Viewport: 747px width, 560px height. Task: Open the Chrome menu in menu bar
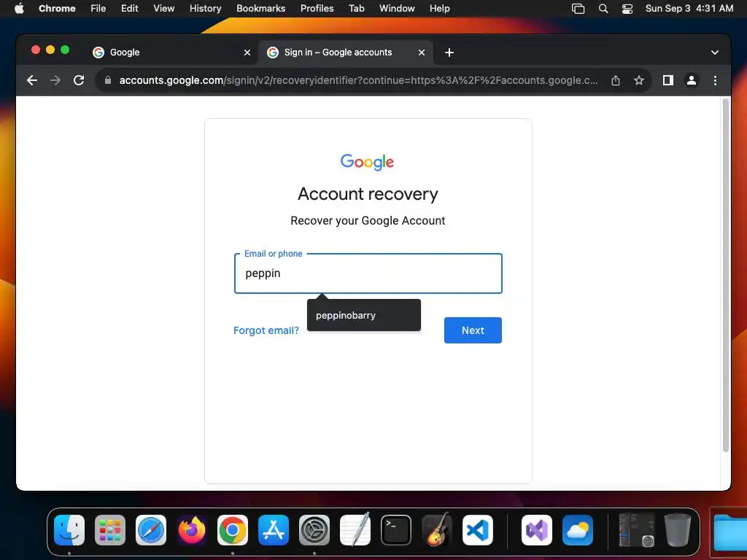(x=57, y=9)
